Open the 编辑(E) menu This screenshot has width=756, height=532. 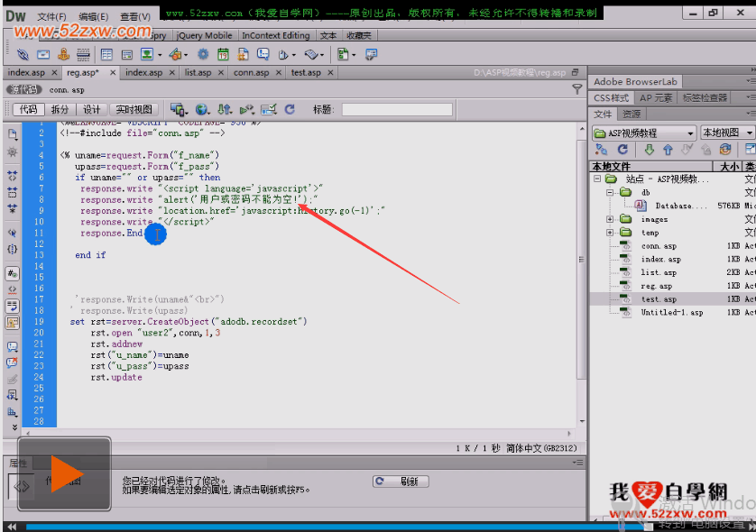pyautogui.click(x=93, y=16)
